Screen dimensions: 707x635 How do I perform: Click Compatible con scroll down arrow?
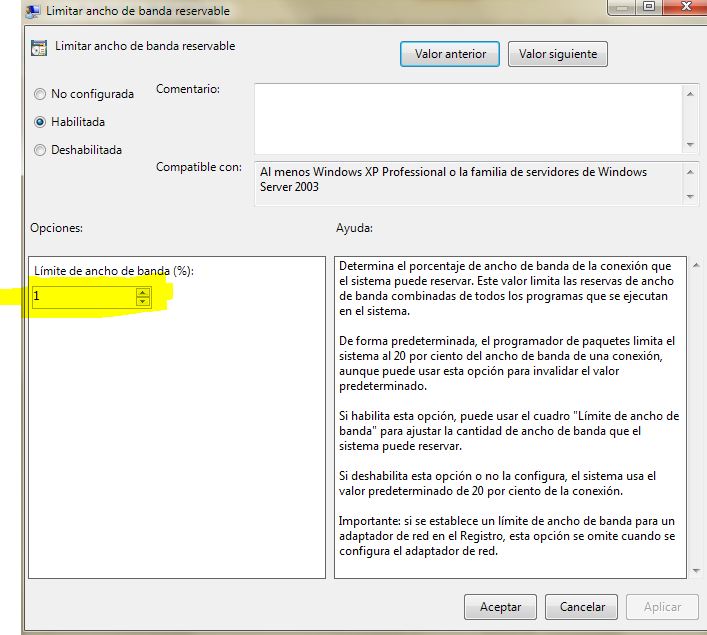tap(690, 196)
